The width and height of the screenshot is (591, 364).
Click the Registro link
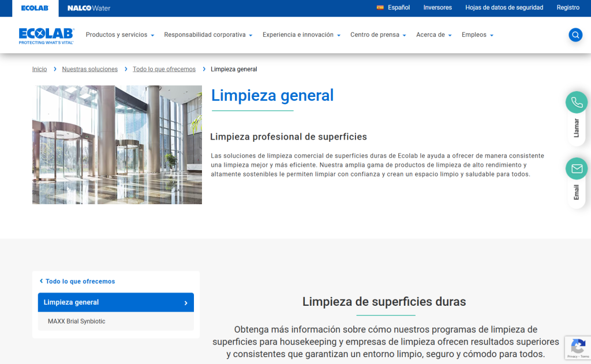click(x=568, y=7)
